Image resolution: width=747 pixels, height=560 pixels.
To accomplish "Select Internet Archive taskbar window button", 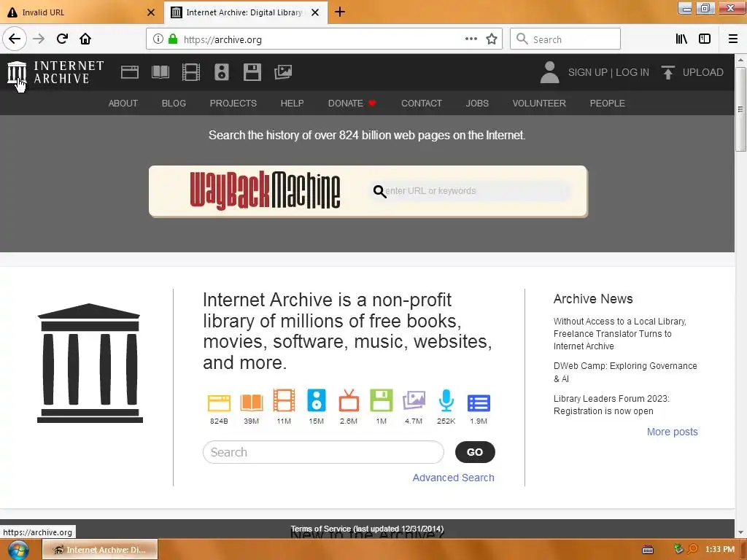I will pyautogui.click(x=99, y=550).
